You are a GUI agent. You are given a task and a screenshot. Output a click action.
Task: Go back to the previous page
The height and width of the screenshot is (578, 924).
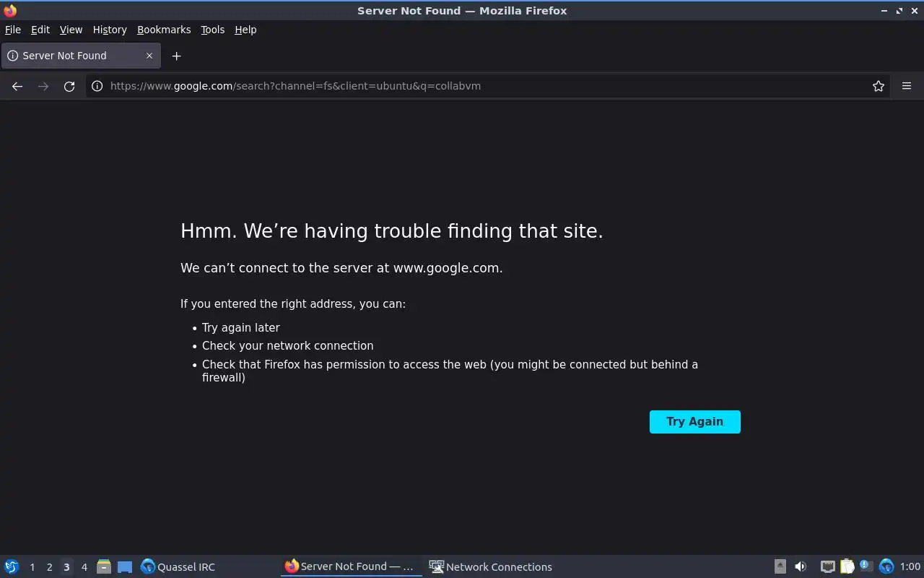[17, 86]
